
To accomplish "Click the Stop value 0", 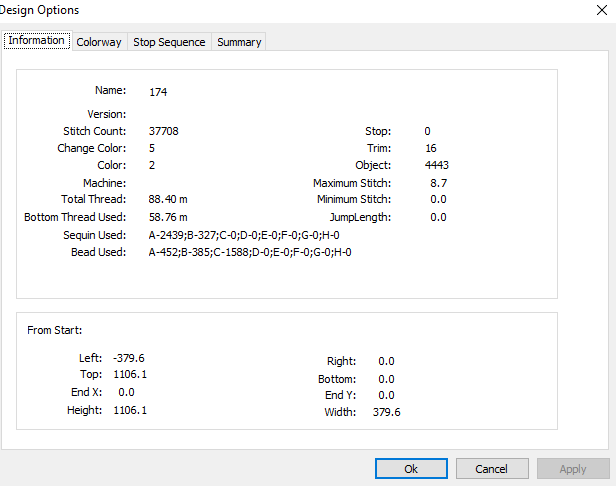I will (427, 131).
